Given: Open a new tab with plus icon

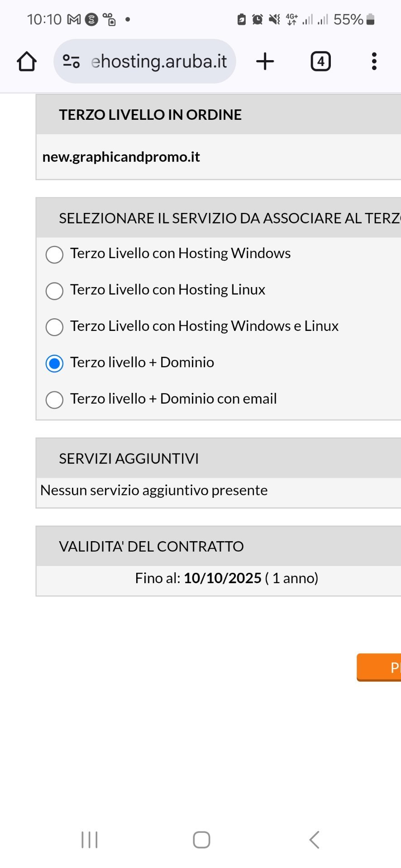Looking at the screenshot, I should coord(265,61).
